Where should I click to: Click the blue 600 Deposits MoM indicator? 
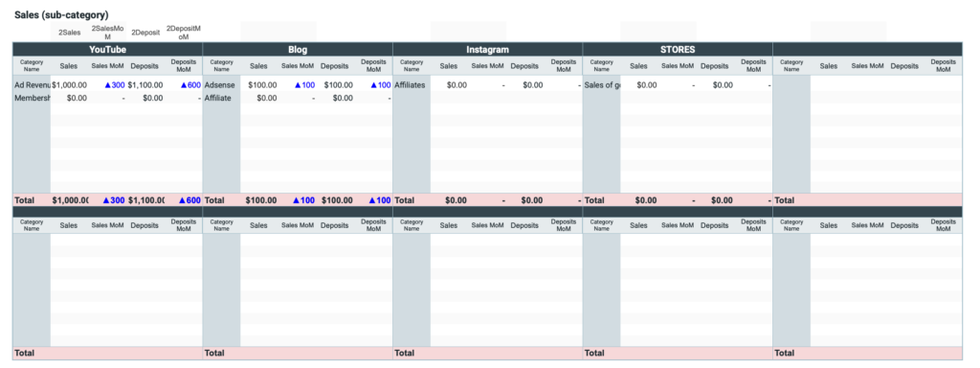(190, 85)
